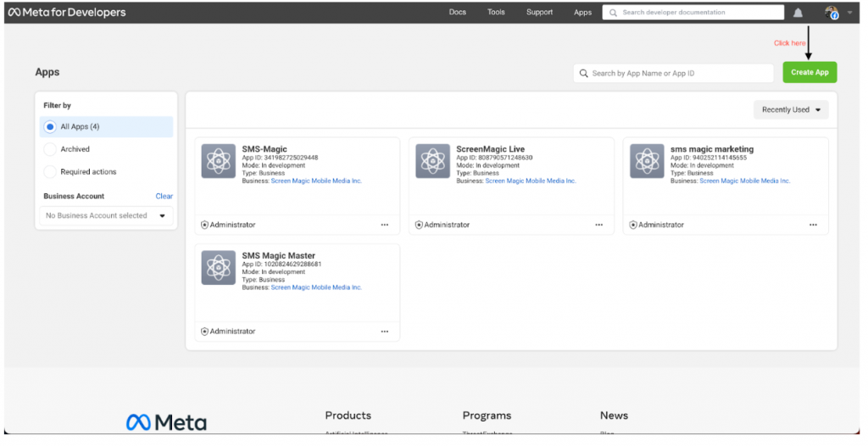Click the Meta footer logo
This screenshot has width=868, height=446.
[166, 423]
